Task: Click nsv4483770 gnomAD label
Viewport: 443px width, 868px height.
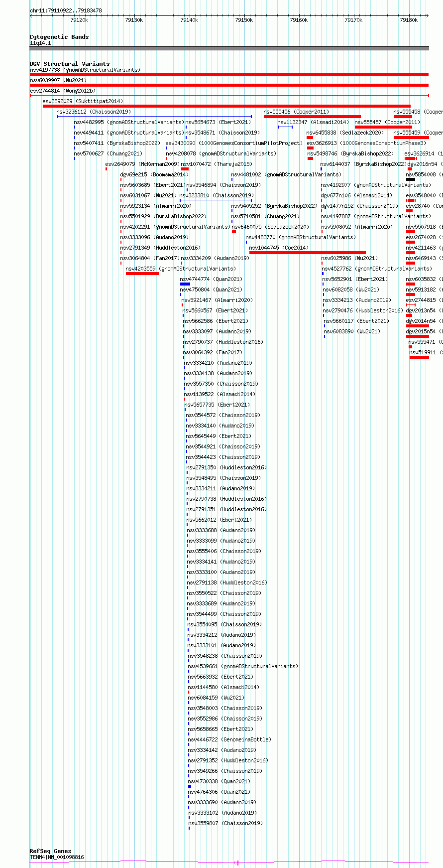Action: click(301, 237)
